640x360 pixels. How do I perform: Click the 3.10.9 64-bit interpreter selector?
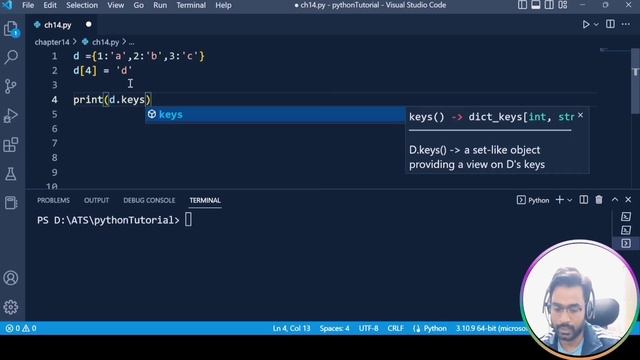click(491, 328)
